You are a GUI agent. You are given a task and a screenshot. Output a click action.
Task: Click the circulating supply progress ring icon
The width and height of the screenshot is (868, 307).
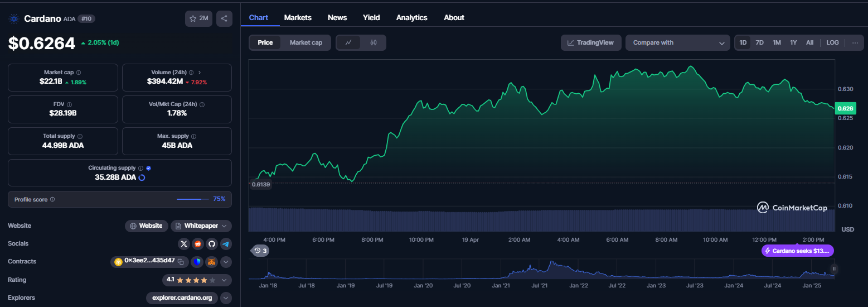coord(142,178)
